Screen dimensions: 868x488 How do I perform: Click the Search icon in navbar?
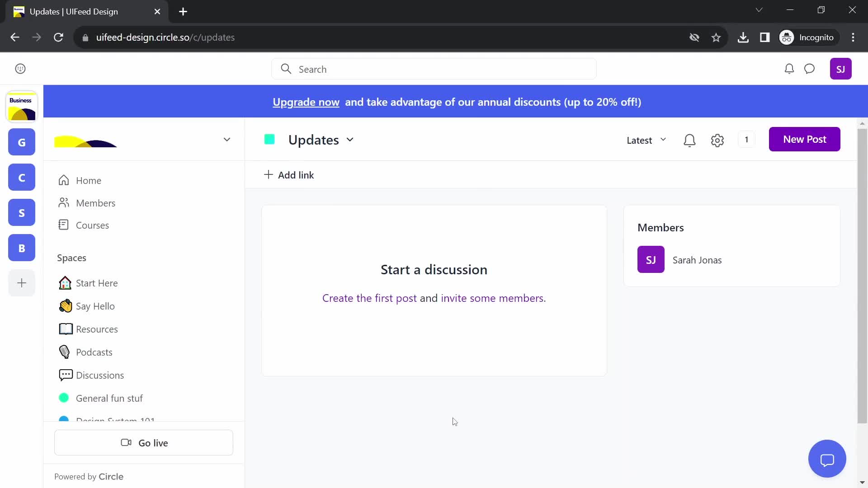click(285, 69)
